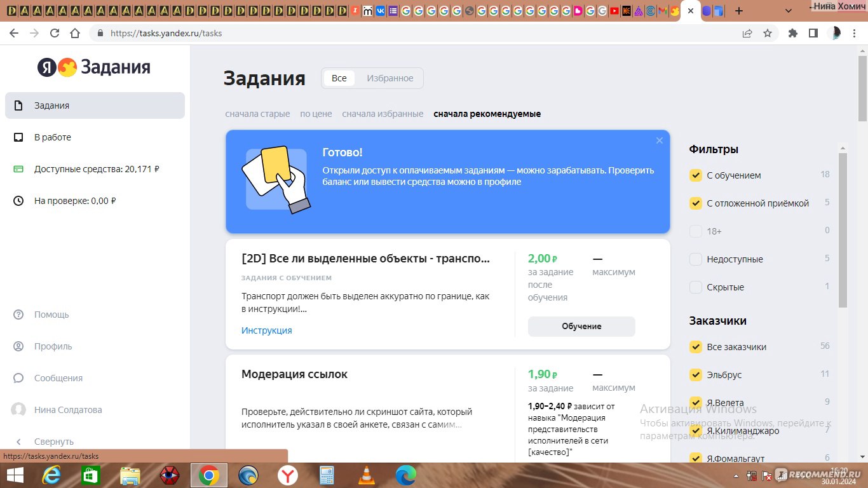Click the address bar URL field
The height and width of the screenshot is (488, 868).
(413, 33)
